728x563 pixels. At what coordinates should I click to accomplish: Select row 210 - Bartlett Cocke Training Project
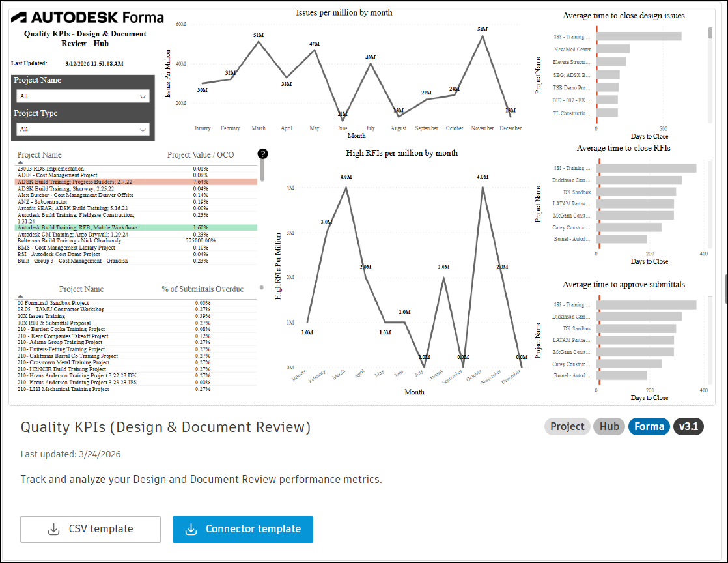pos(136,329)
